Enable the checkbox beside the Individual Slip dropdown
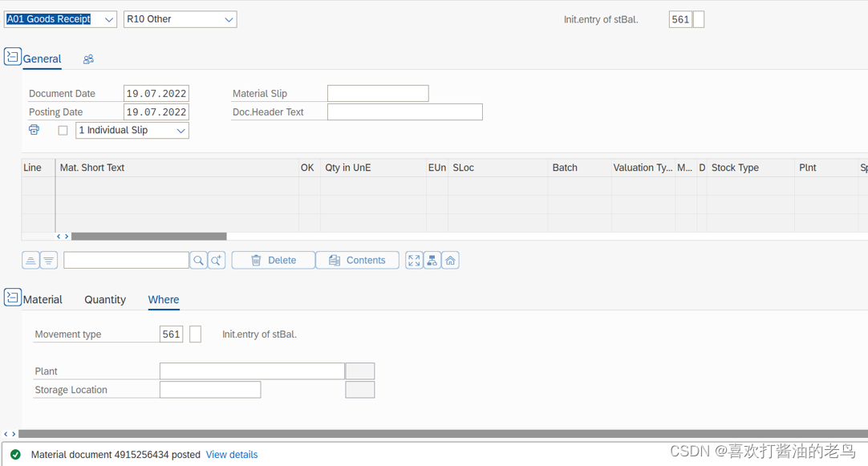The width and height of the screenshot is (868, 466). (63, 129)
